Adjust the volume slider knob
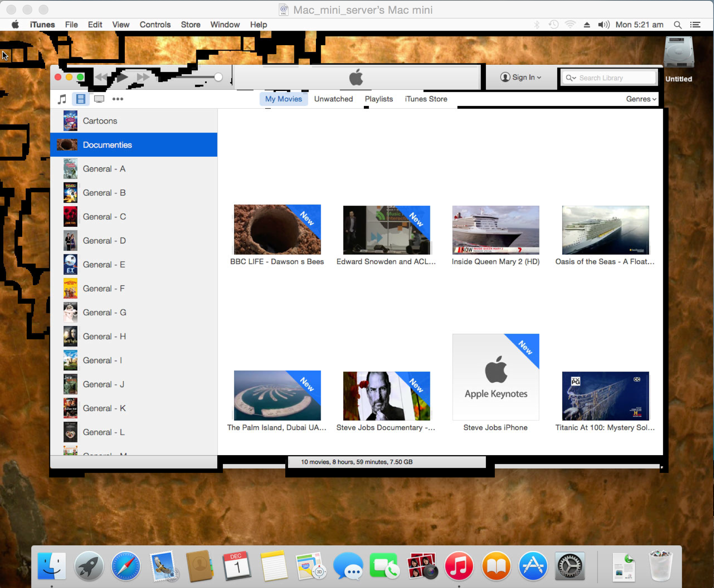The height and width of the screenshot is (588, 714). tap(218, 77)
